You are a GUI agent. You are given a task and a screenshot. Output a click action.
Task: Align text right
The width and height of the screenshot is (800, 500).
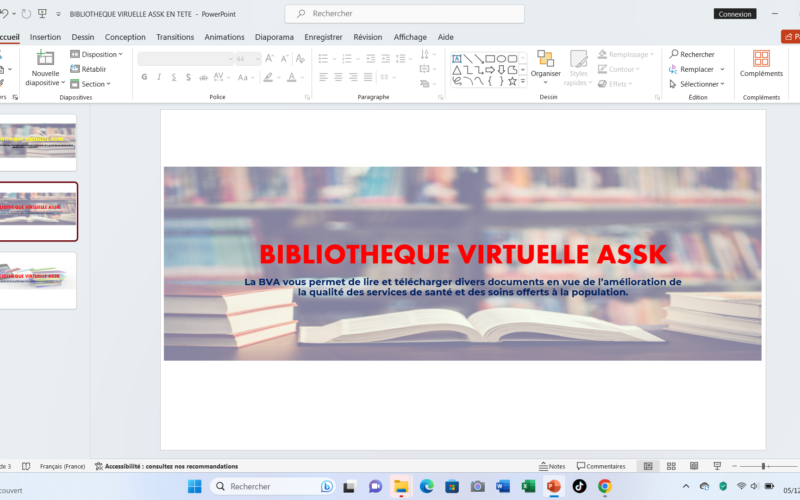(x=353, y=77)
